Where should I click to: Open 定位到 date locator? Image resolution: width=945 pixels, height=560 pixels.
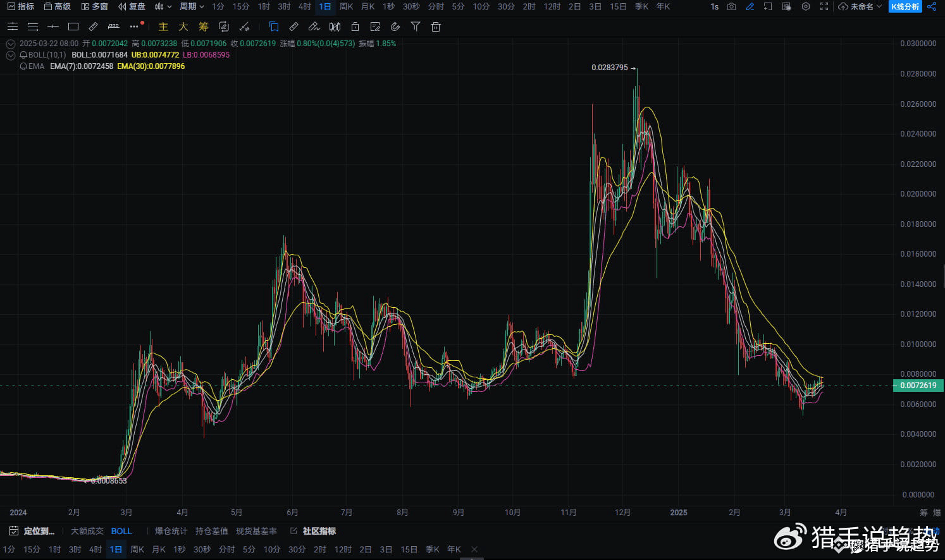coord(32,531)
